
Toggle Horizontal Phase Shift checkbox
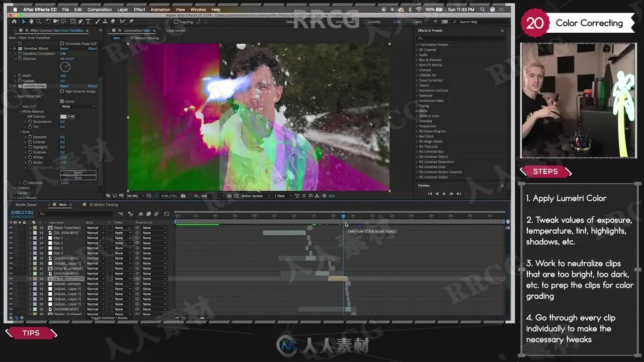click(x=62, y=44)
